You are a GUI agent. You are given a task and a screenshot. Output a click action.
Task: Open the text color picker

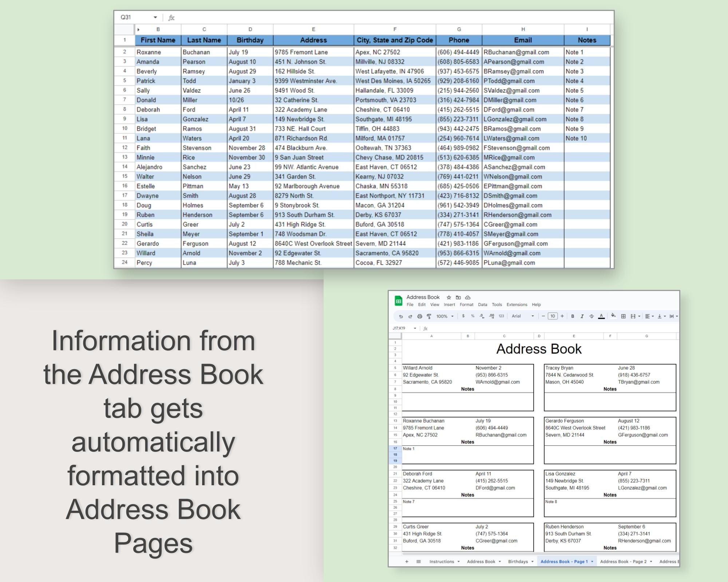[601, 316]
